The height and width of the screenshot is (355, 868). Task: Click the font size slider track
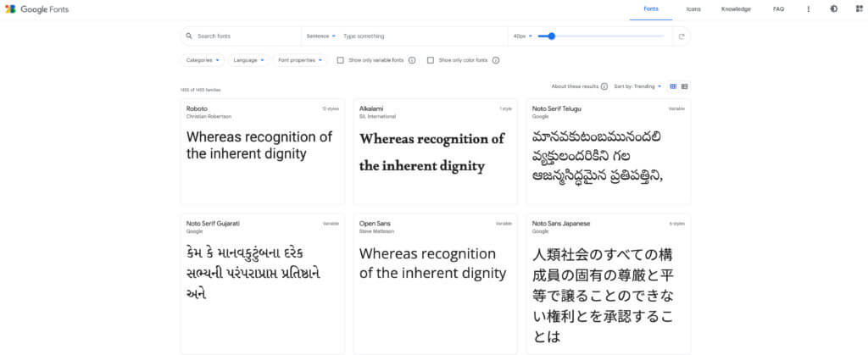pyautogui.click(x=610, y=36)
